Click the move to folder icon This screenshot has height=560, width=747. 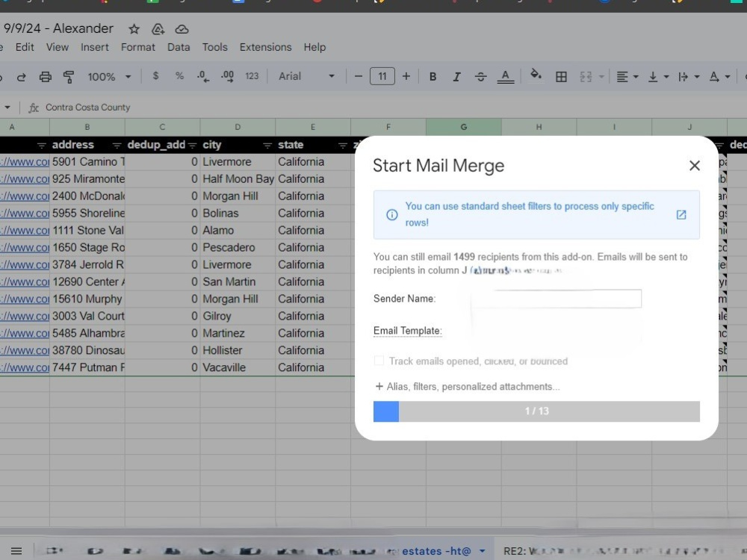pos(158,30)
